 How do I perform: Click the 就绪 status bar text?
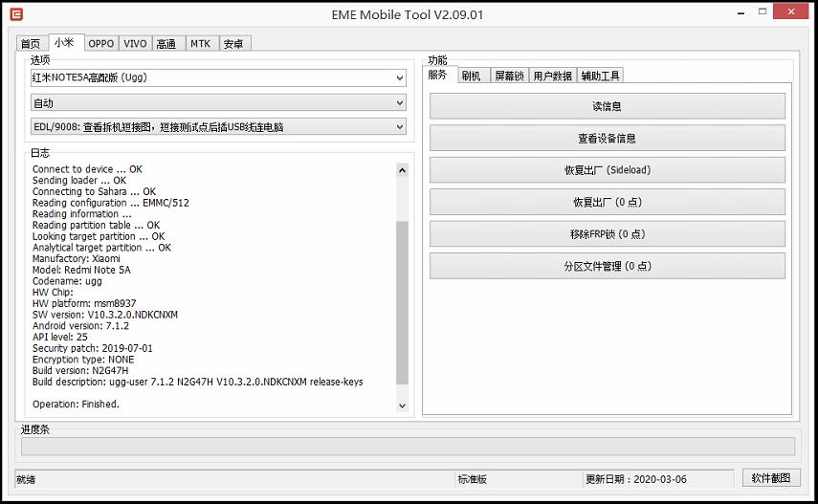click(x=26, y=479)
